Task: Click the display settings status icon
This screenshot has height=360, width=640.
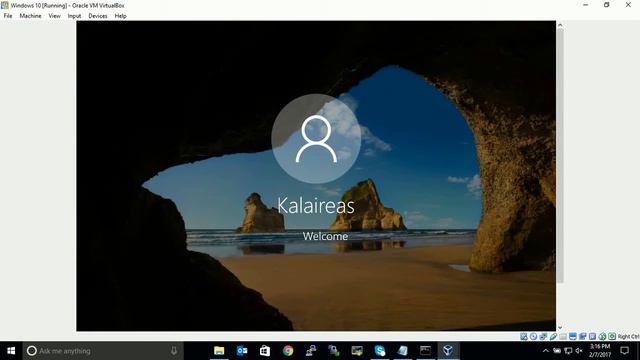Action: click(573, 336)
